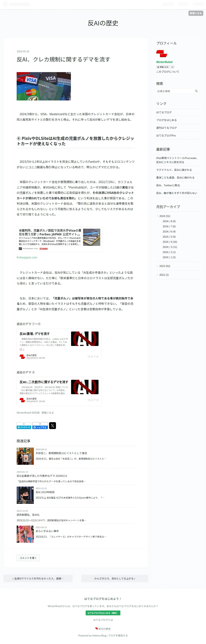Open the 2024 / 2 (1) archive
This screenshot has height=644, width=206.
pyautogui.click(x=169, y=252)
